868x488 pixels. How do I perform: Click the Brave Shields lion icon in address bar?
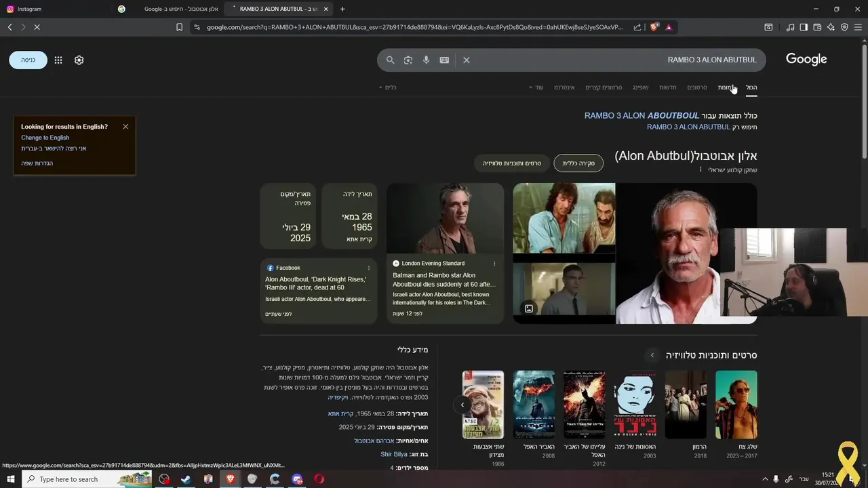pos(654,27)
